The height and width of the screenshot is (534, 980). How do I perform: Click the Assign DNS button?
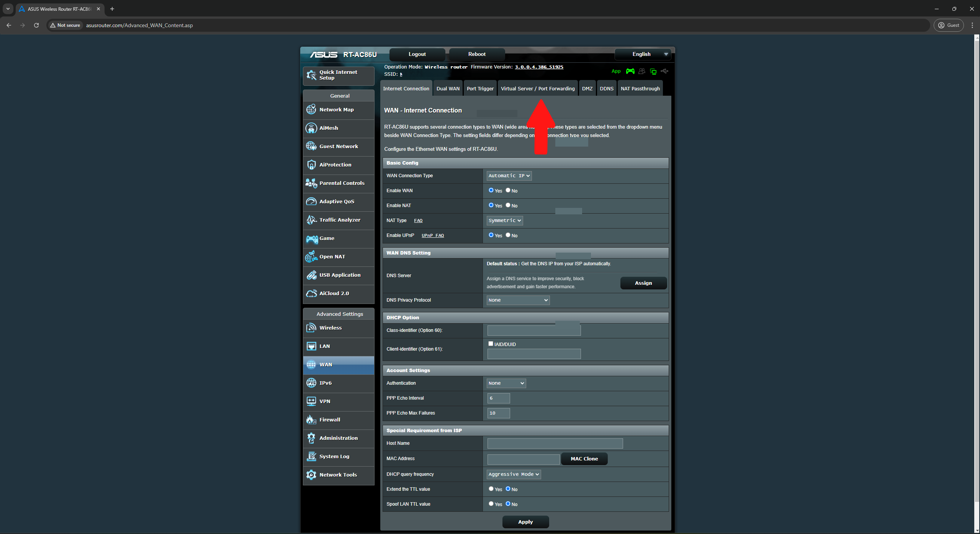(643, 283)
